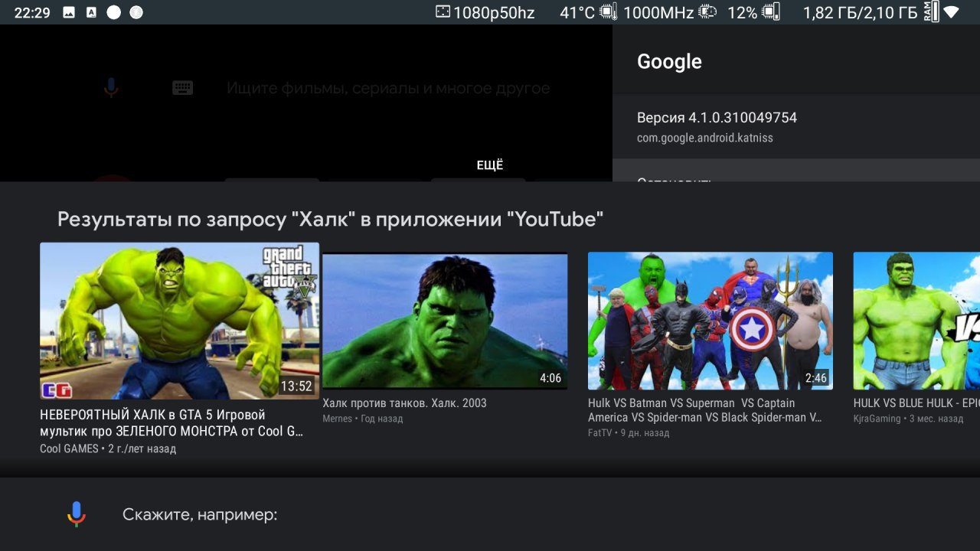Click the first white circle status icon
Screen dimensions: 980x551
pyautogui.click(x=113, y=12)
